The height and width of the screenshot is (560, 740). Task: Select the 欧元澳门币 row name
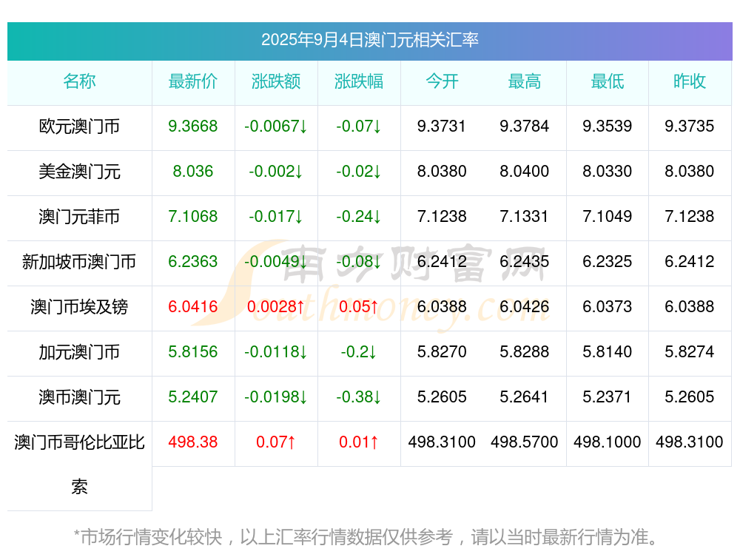pyautogui.click(x=79, y=126)
